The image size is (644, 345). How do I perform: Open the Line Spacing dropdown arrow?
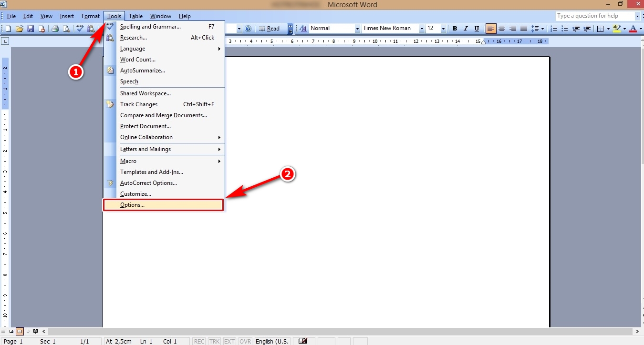[543, 29]
